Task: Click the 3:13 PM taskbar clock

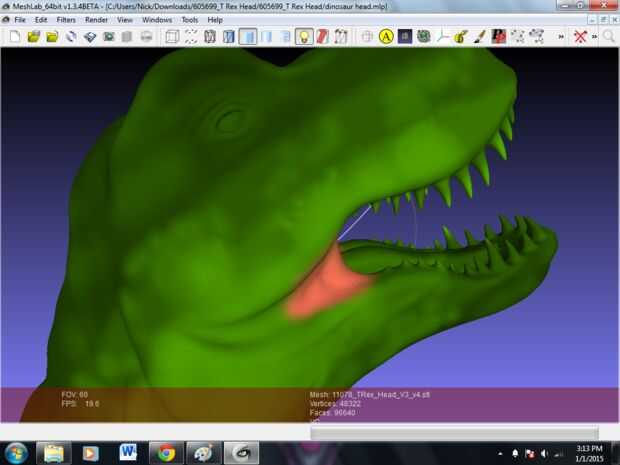Action: (589, 449)
